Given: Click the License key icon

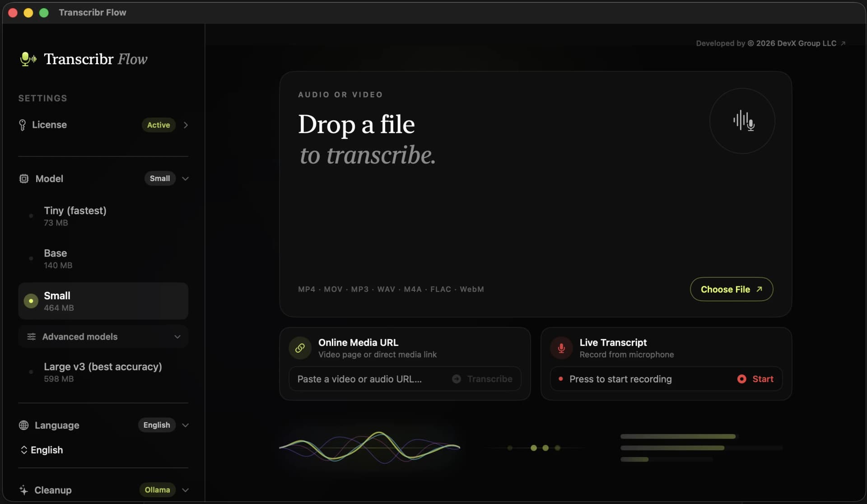Looking at the screenshot, I should (x=22, y=125).
